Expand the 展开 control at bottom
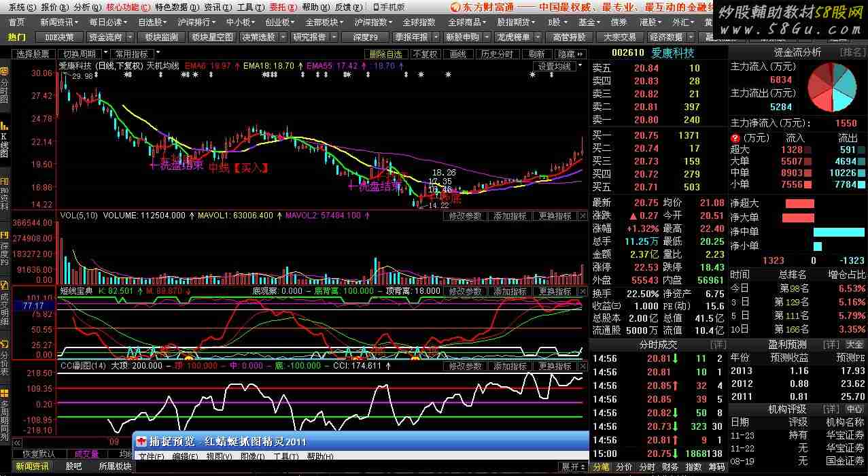The width and height of the screenshot is (868, 476). tap(573, 466)
